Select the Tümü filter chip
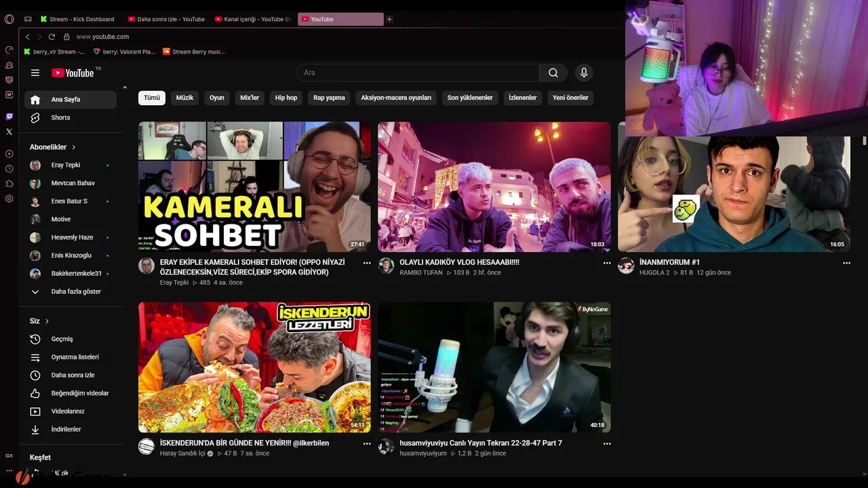This screenshot has width=868, height=488. click(152, 98)
